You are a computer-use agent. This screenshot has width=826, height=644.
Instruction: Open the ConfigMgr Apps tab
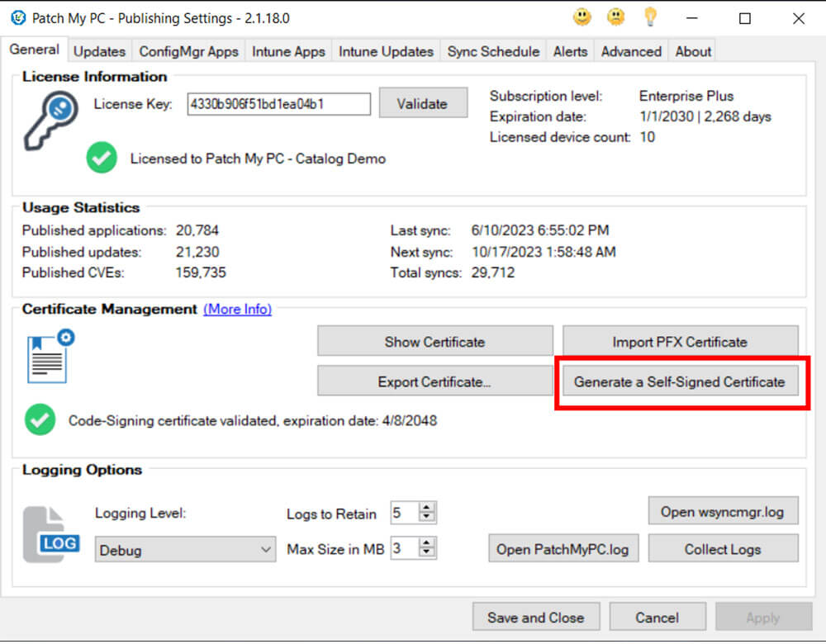188,52
